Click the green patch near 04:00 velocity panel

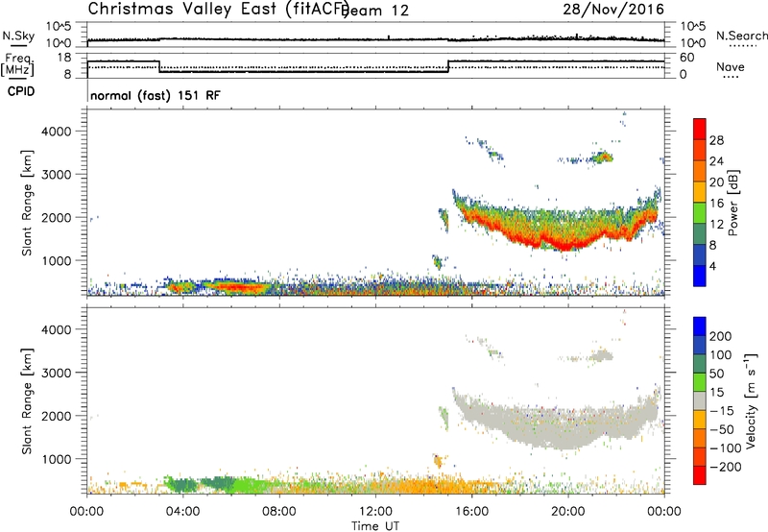pyautogui.click(x=182, y=485)
